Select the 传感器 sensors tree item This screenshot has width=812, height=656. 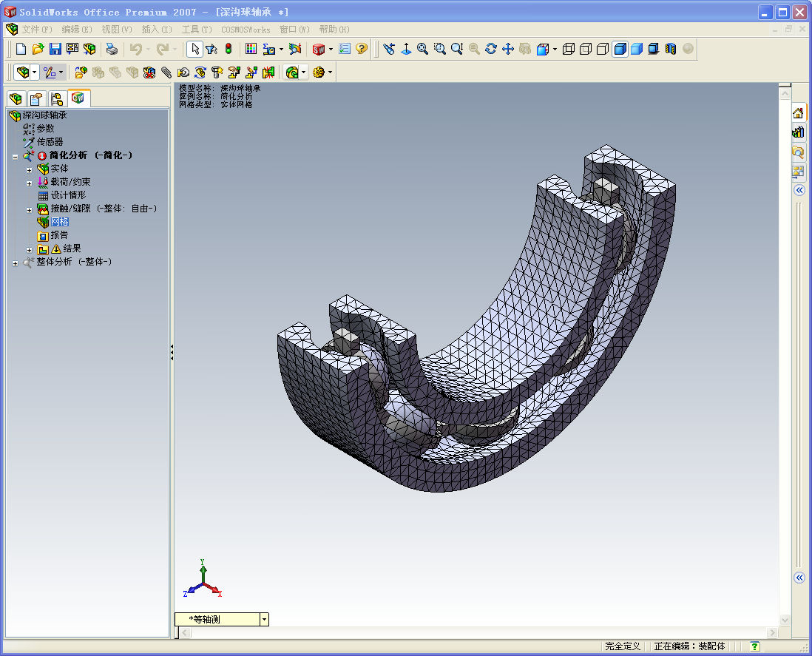[50, 141]
